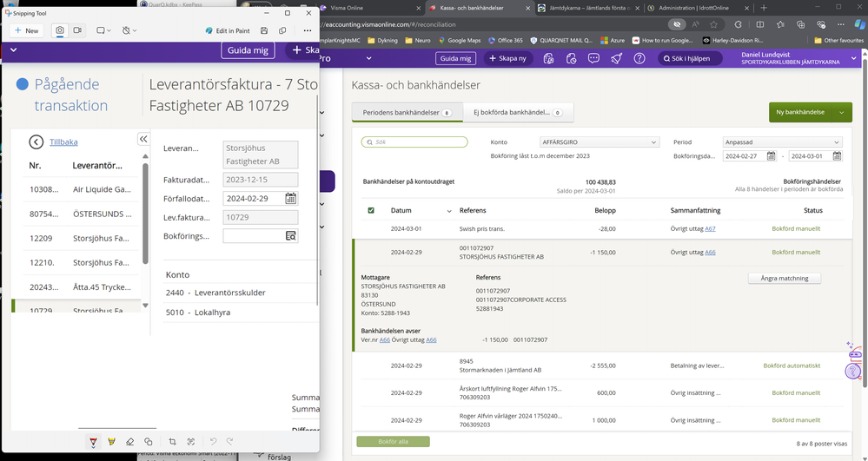Open the Edge Copilot sidebar icon

click(858, 24)
